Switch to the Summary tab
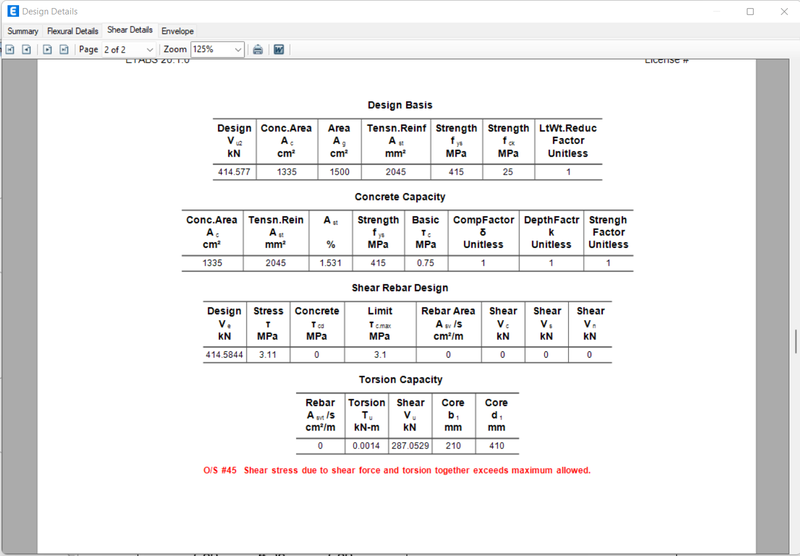 point(22,31)
